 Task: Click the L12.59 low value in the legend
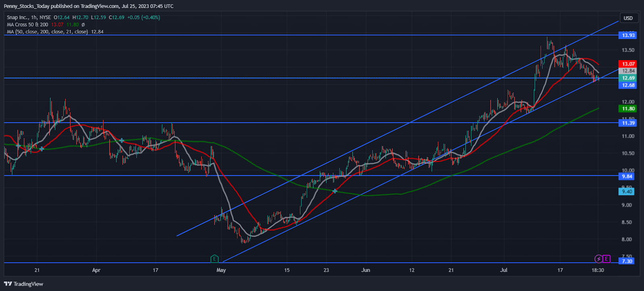pos(99,17)
